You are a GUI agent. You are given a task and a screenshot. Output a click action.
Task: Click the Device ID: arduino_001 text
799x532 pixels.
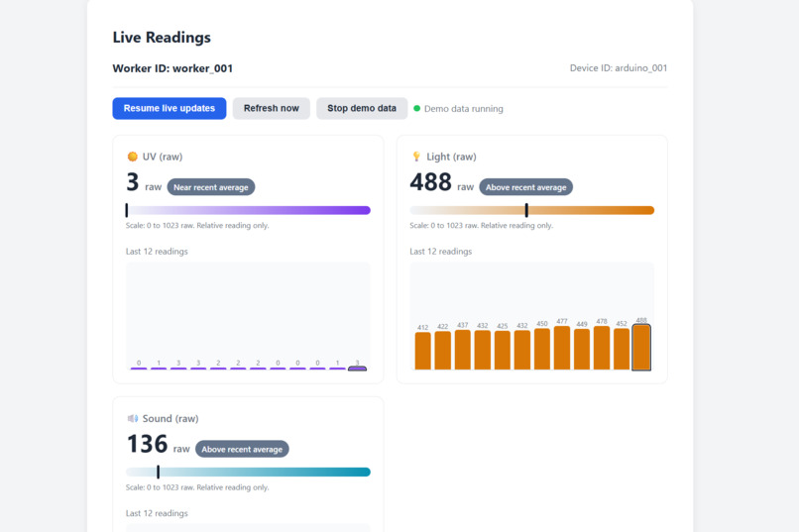pos(619,67)
